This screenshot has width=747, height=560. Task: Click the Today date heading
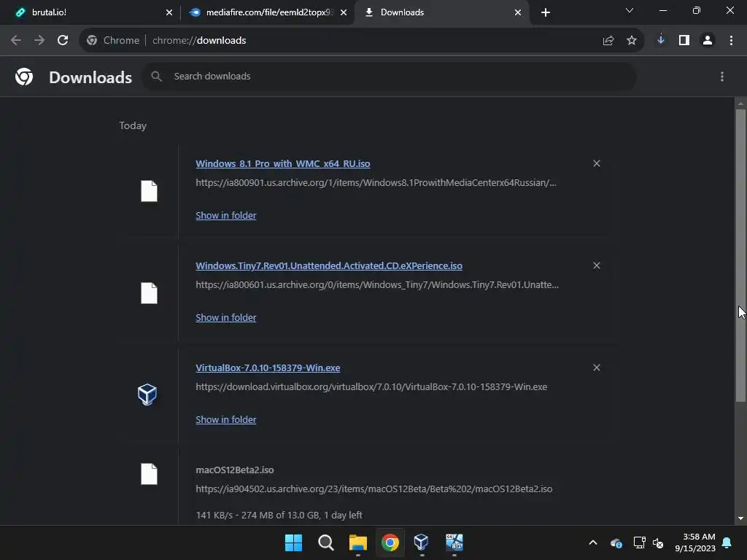pyautogui.click(x=133, y=125)
